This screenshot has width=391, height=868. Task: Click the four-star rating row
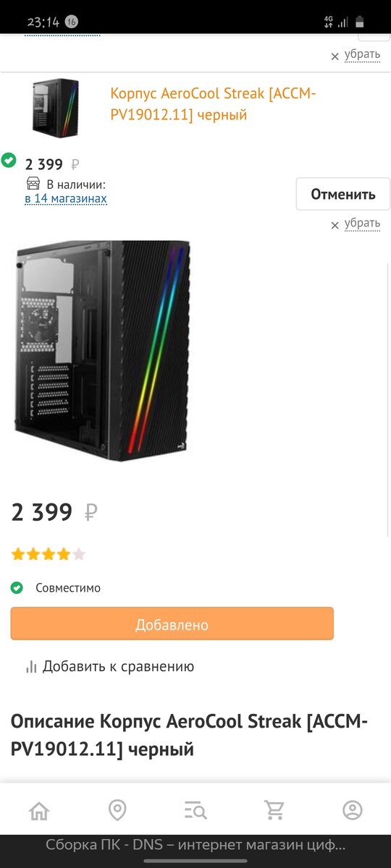[x=49, y=555]
